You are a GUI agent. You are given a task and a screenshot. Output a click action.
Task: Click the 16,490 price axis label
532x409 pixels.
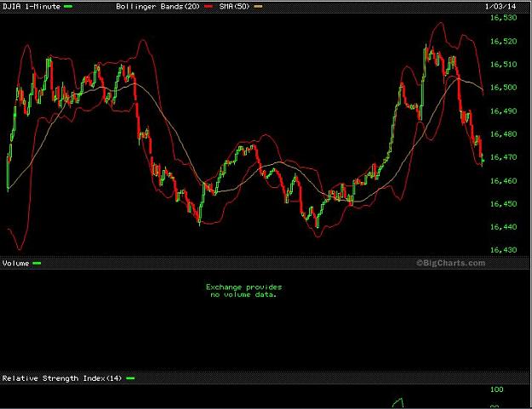click(x=504, y=111)
